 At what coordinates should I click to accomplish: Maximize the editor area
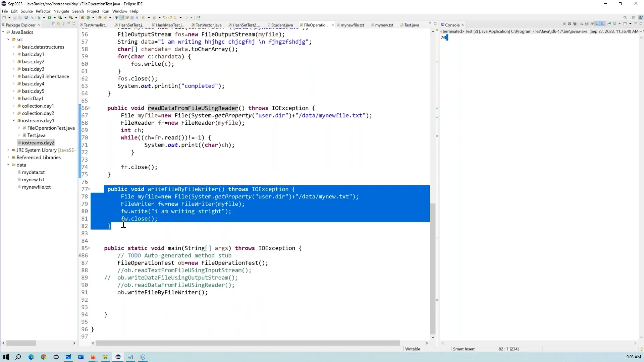click(435, 24)
